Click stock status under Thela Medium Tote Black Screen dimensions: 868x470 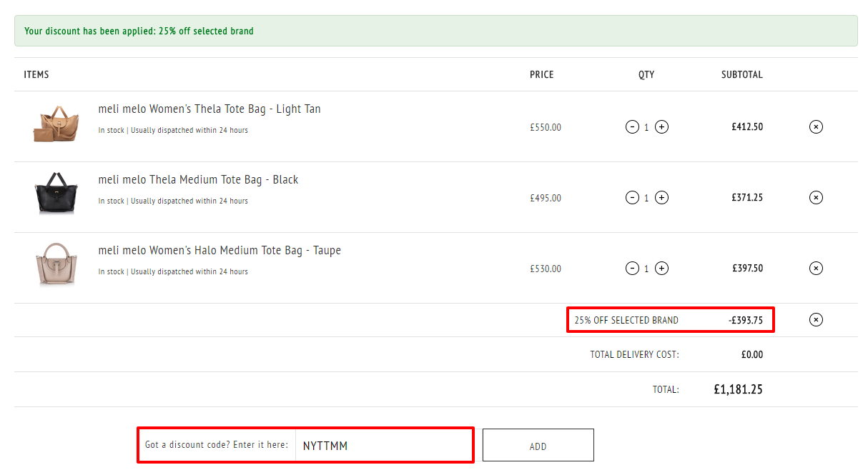coord(173,201)
